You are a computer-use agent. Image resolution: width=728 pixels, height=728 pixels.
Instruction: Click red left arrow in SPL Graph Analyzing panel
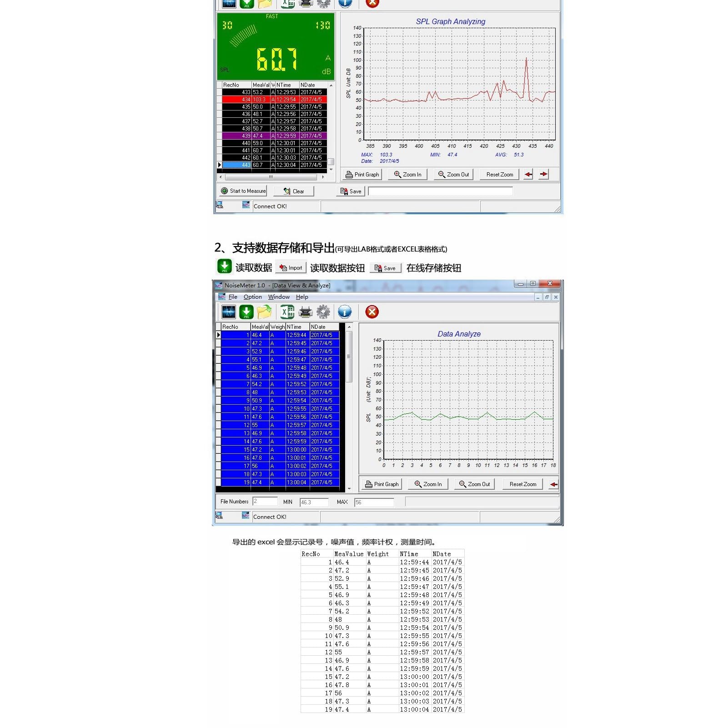[x=528, y=175]
